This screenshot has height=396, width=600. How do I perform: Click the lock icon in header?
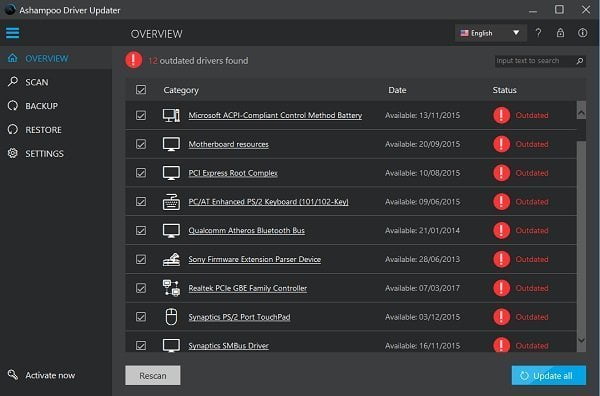(x=560, y=33)
